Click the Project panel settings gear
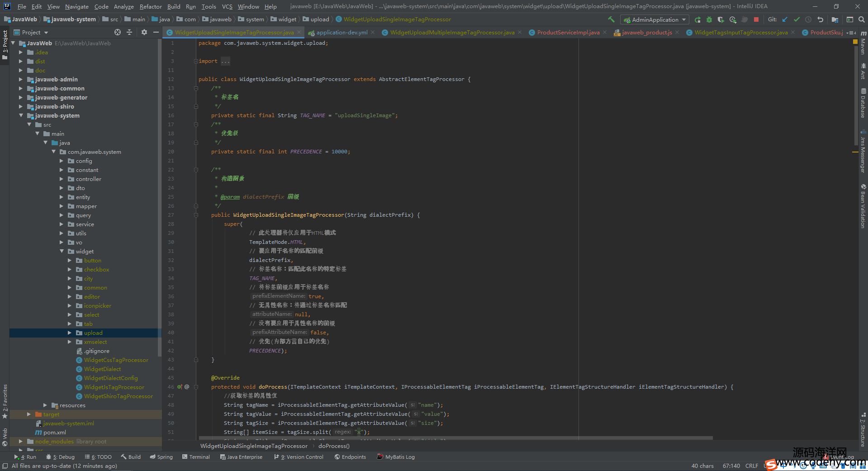 [x=144, y=32]
